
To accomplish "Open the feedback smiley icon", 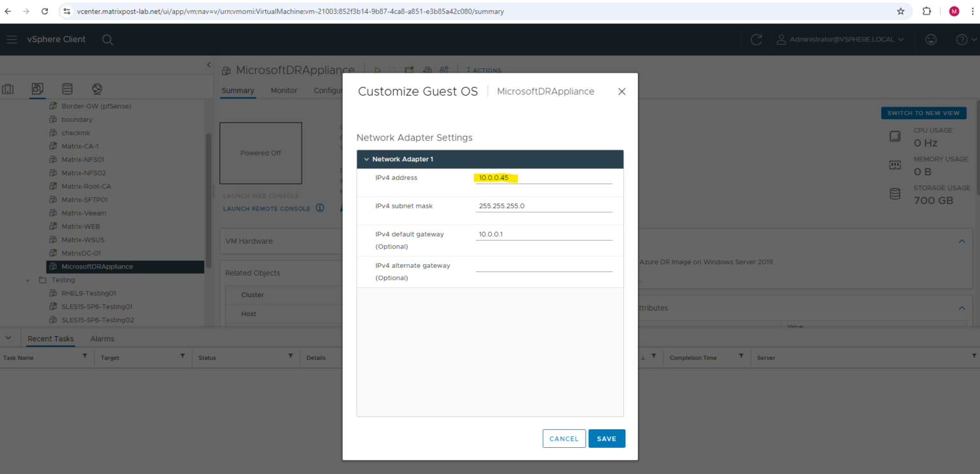I will click(x=931, y=40).
